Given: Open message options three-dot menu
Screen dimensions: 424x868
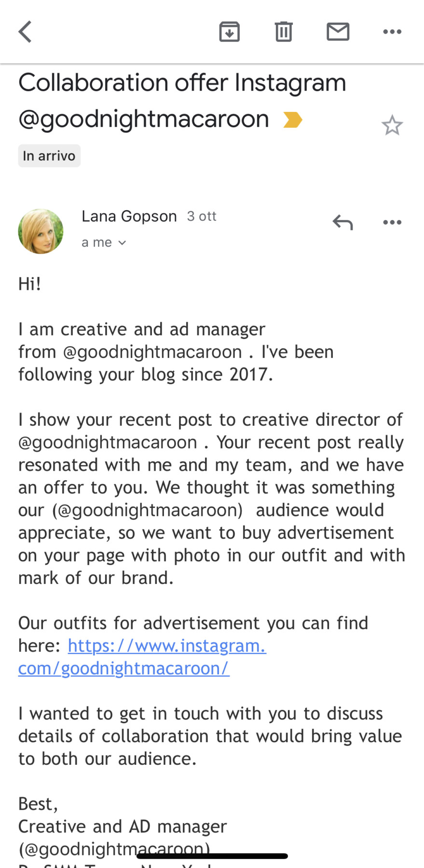Looking at the screenshot, I should pyautogui.click(x=392, y=222).
